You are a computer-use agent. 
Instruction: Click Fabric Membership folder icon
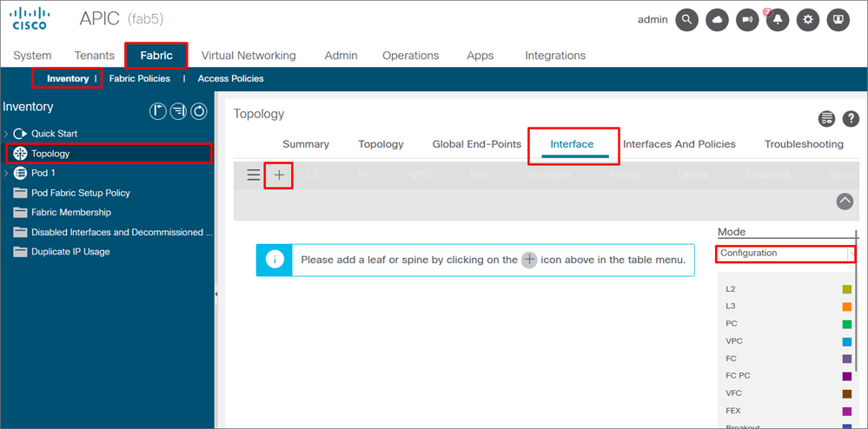tap(21, 213)
